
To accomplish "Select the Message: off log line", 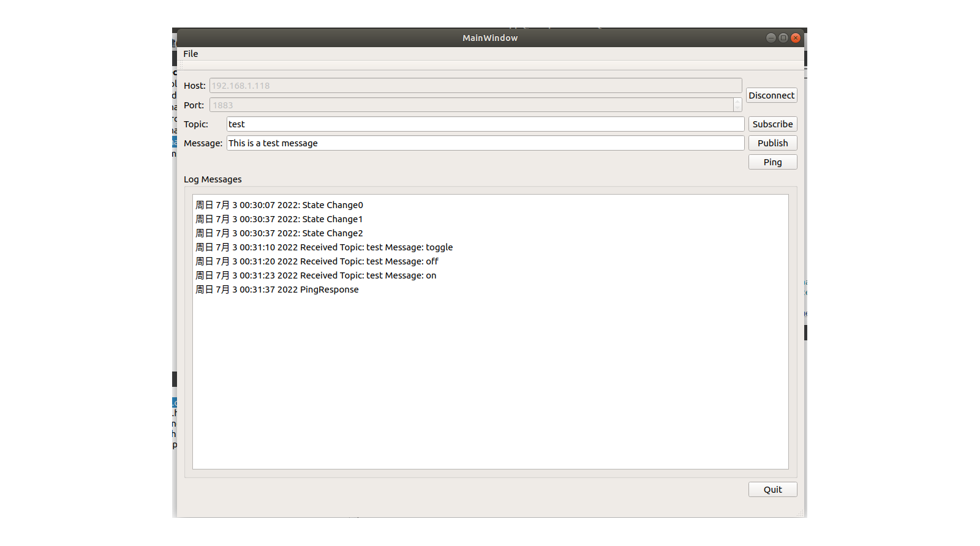I will pos(317,261).
